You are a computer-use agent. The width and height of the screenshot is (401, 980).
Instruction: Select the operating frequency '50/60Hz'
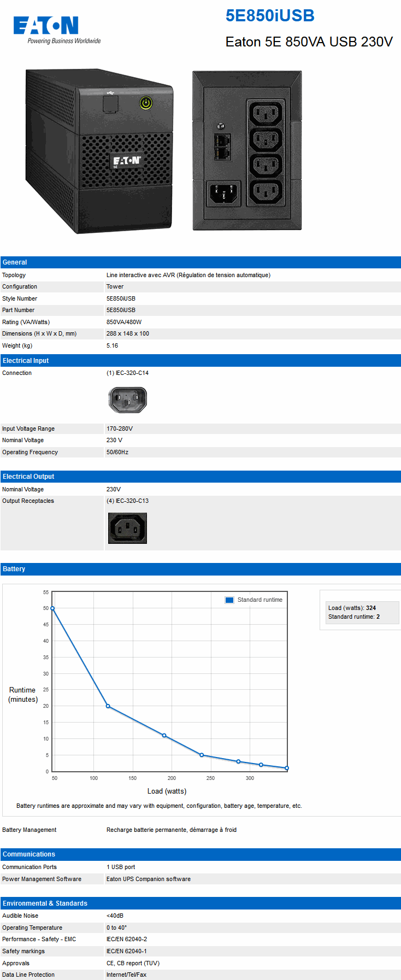117,452
